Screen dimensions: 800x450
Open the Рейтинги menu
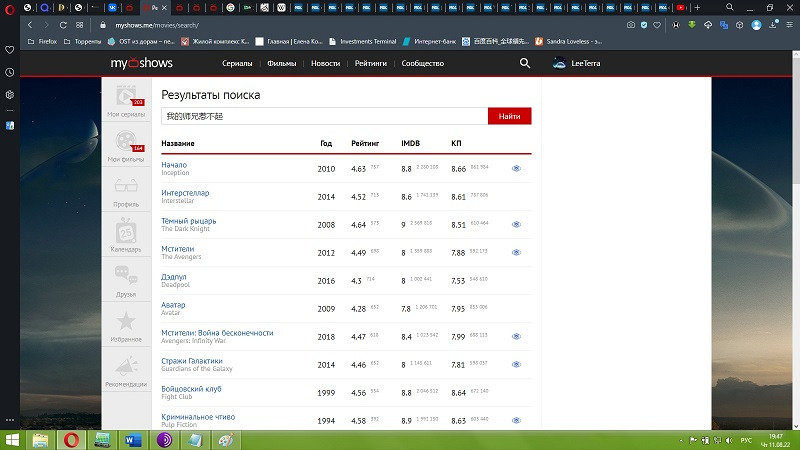tap(370, 63)
